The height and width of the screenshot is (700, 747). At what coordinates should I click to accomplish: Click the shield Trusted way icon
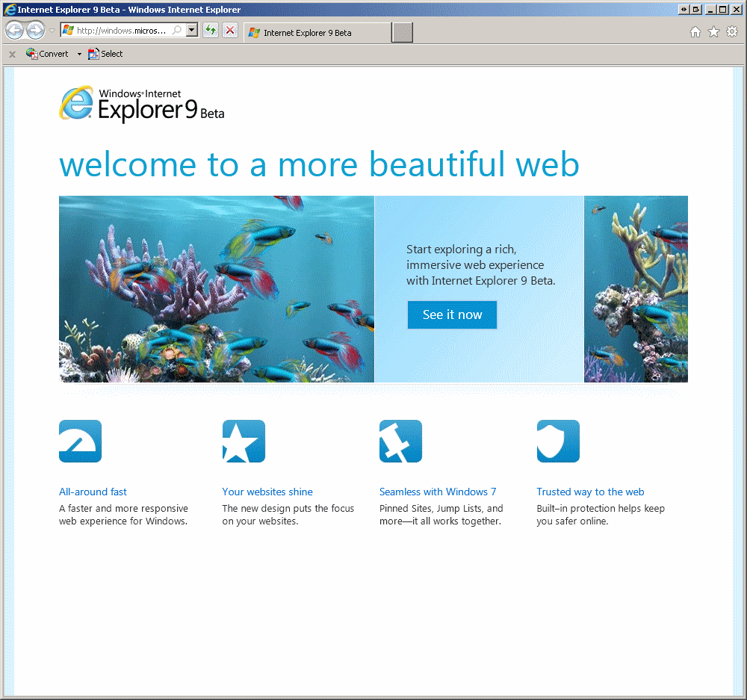558,441
